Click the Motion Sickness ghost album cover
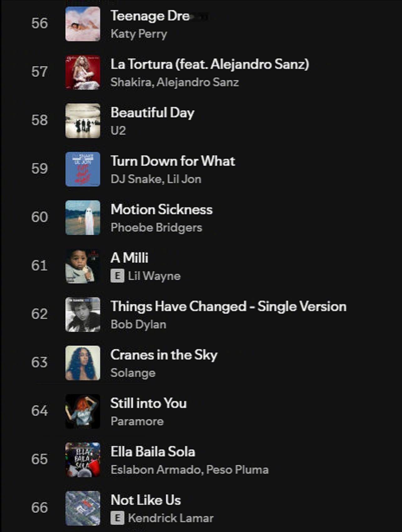Screen dimensions: 402x532 click(x=83, y=218)
